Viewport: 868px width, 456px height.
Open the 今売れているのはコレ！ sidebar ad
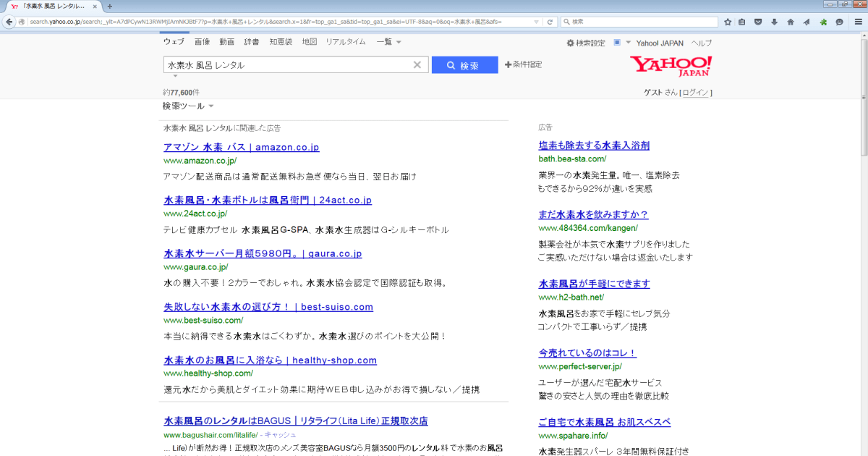point(587,352)
